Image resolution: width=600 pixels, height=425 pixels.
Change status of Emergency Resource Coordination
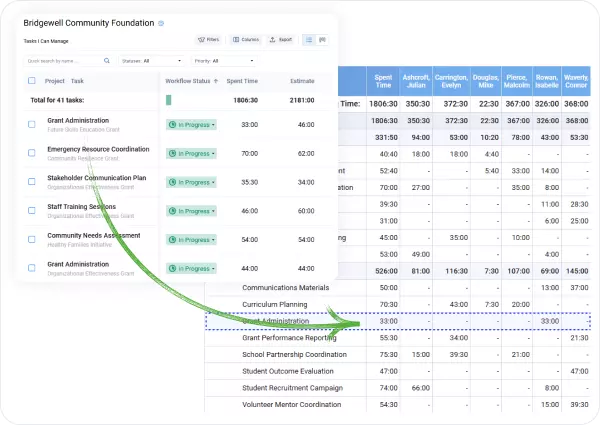(x=191, y=153)
